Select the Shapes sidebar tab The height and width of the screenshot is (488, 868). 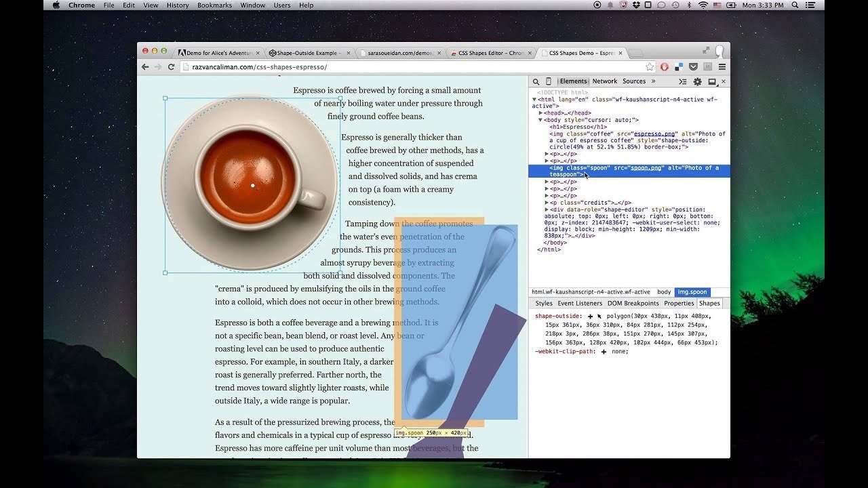(x=710, y=304)
